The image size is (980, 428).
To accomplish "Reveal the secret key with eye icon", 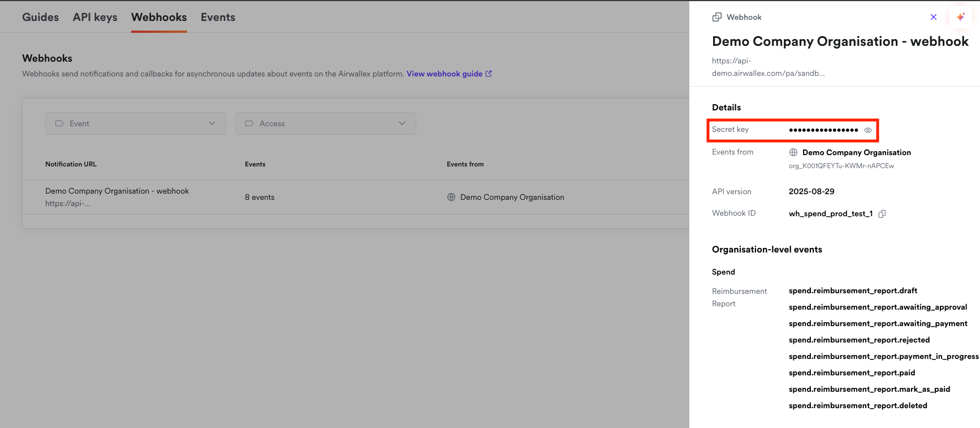I will pos(868,130).
